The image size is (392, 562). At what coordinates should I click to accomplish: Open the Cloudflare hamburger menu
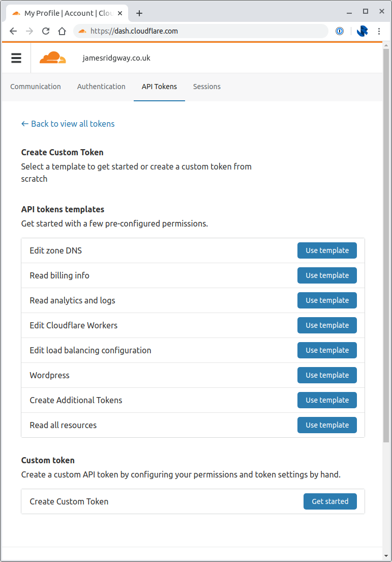click(x=16, y=58)
